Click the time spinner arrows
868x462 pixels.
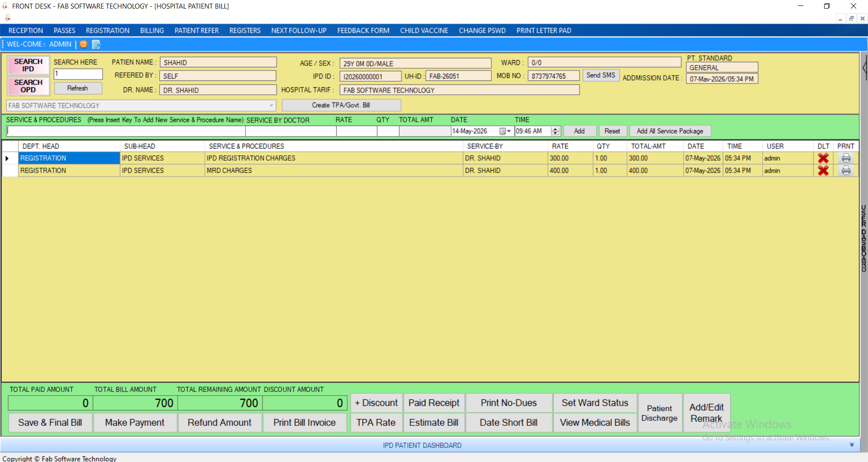(x=555, y=131)
